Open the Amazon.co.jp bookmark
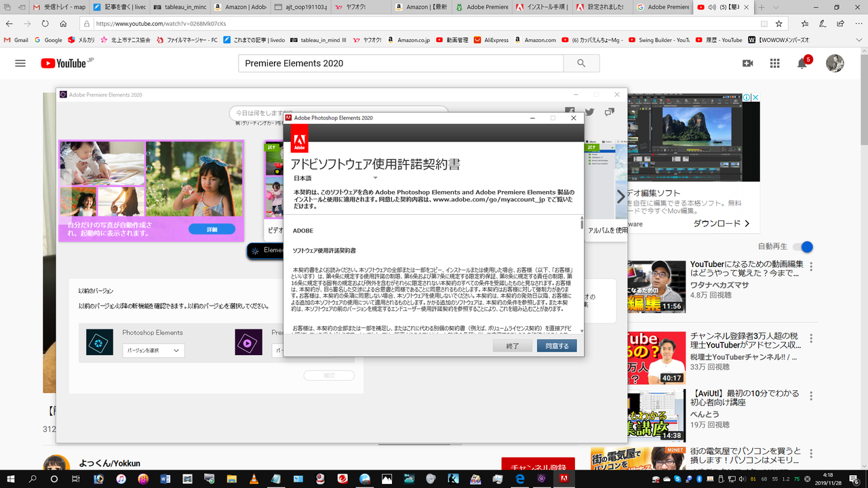 click(409, 40)
